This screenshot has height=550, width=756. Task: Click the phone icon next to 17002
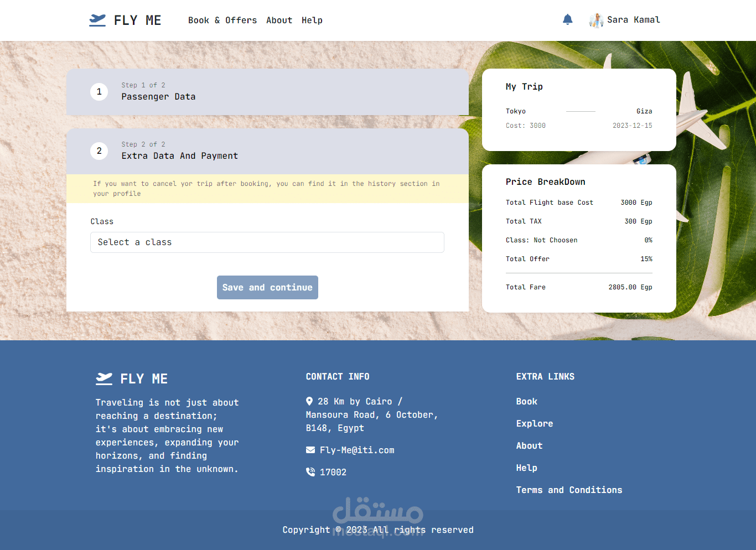[x=310, y=471]
